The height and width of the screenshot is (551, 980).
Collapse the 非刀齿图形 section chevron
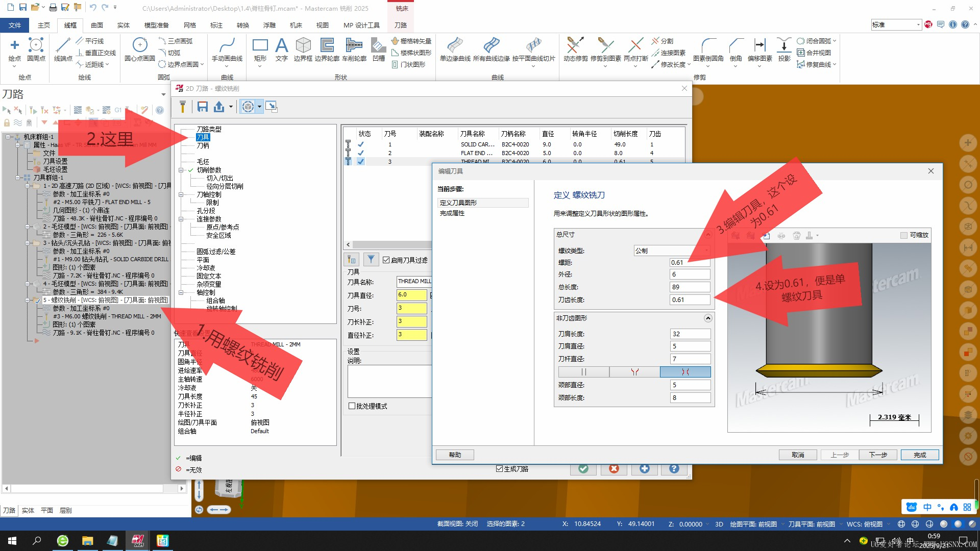tap(708, 318)
